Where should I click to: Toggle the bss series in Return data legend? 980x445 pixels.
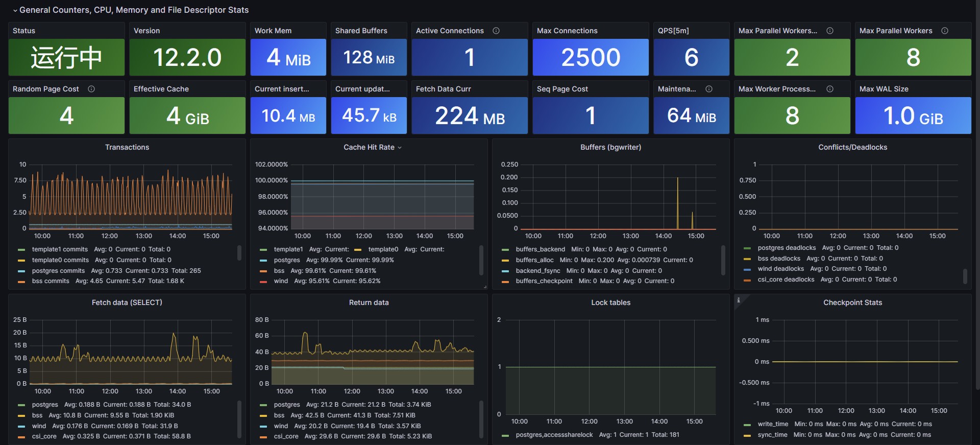pos(279,415)
